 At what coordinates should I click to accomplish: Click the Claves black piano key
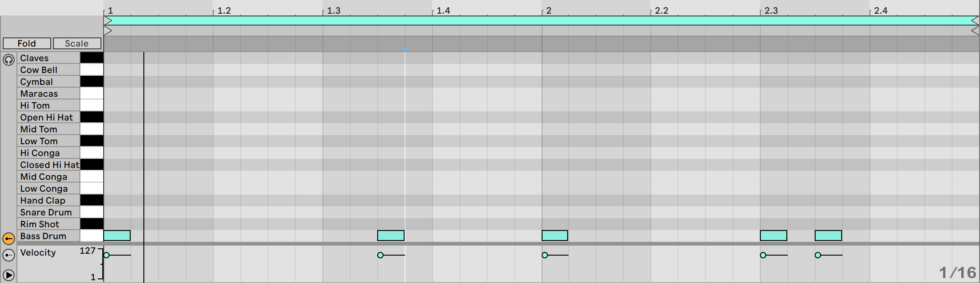pyautogui.click(x=92, y=58)
